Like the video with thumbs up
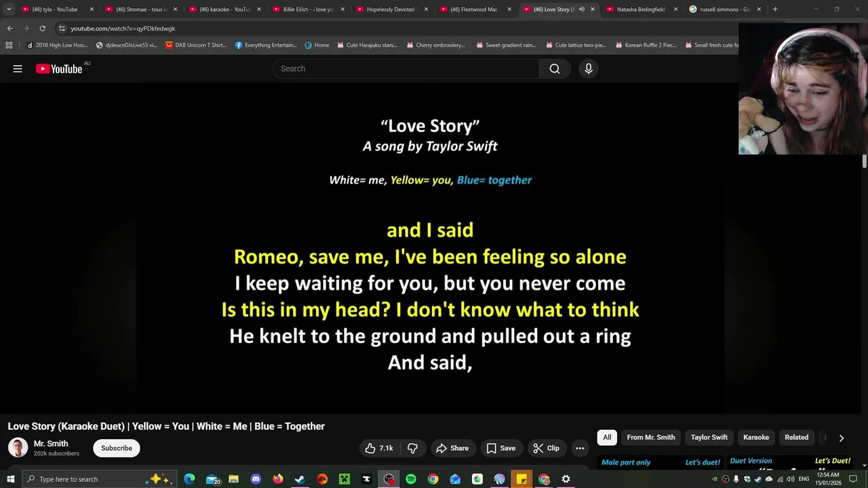The width and height of the screenshot is (868, 488). click(378, 448)
